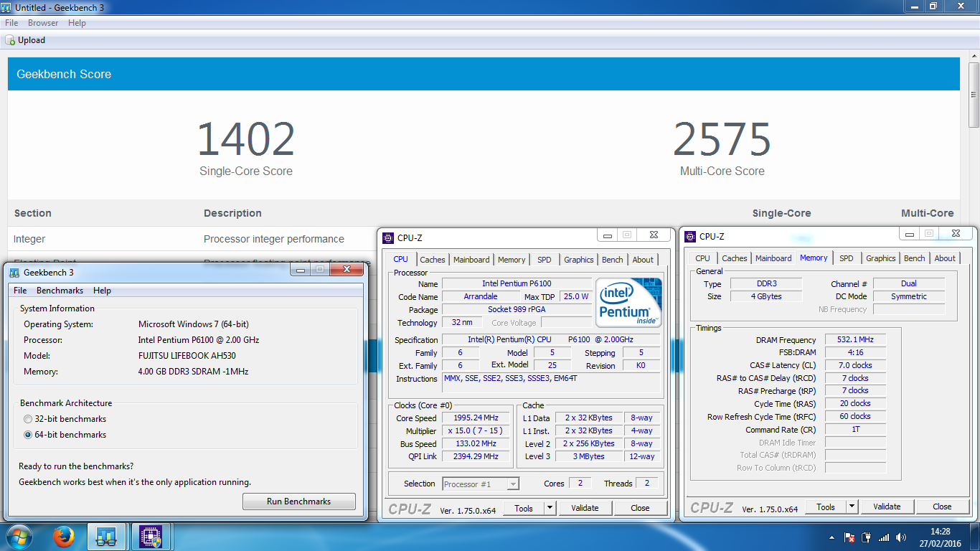Click the title icon of the CPU-Z window showing the Memory tab
This screenshot has height=551, width=980.
click(x=690, y=236)
